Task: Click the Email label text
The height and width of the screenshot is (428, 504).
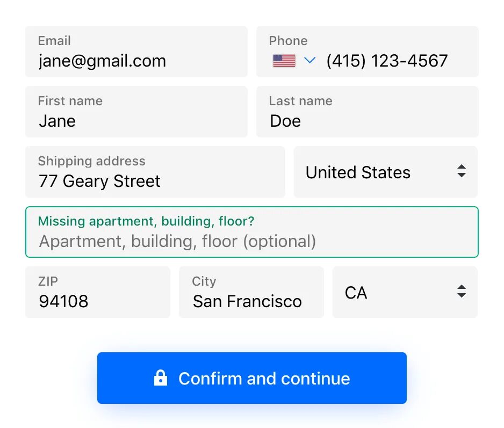Action: [54, 41]
